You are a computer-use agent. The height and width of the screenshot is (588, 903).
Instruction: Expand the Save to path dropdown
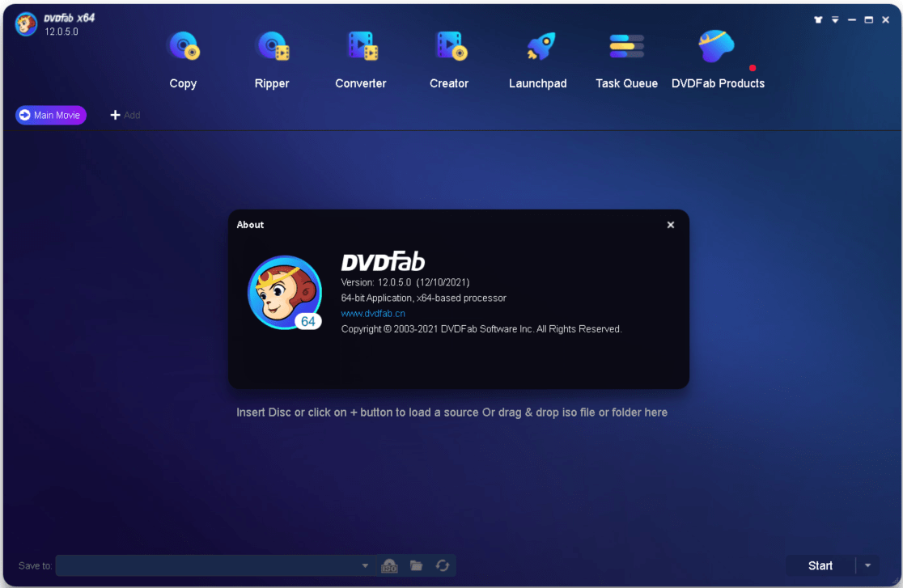pyautogui.click(x=365, y=565)
